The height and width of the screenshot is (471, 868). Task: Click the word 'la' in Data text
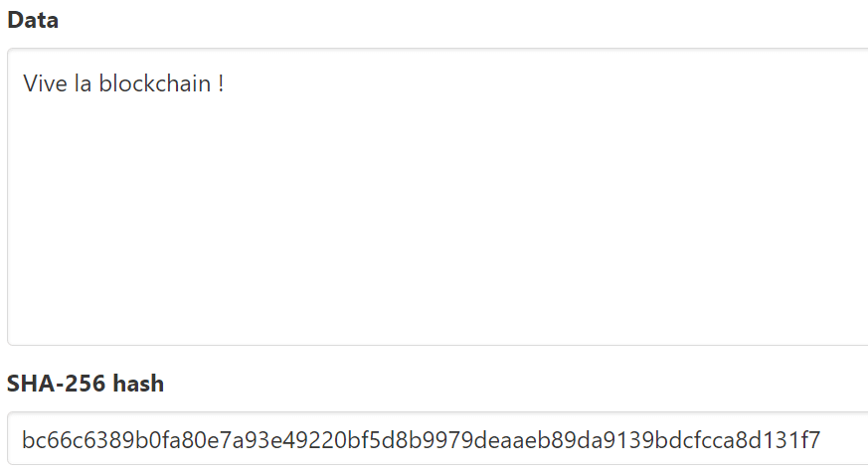[83, 83]
